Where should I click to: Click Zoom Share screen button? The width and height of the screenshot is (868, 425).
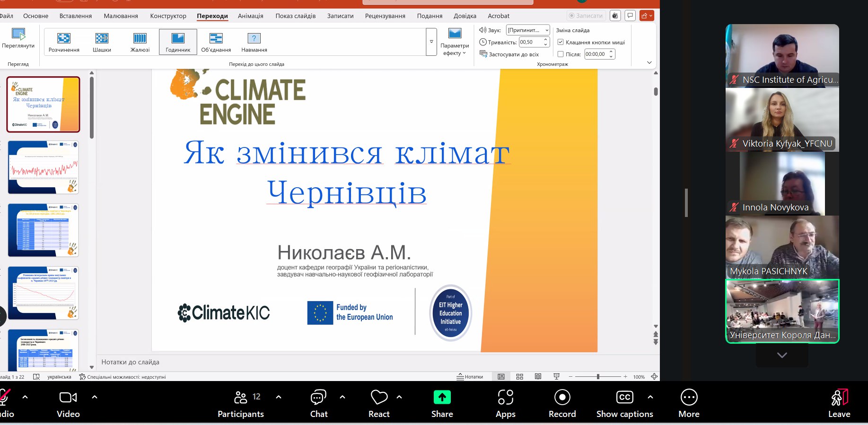tap(442, 404)
